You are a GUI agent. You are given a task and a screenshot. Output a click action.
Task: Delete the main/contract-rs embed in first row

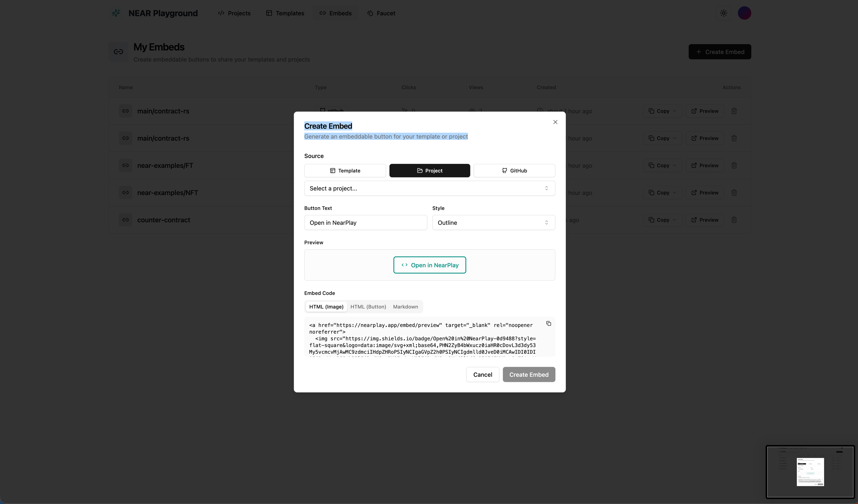point(734,111)
